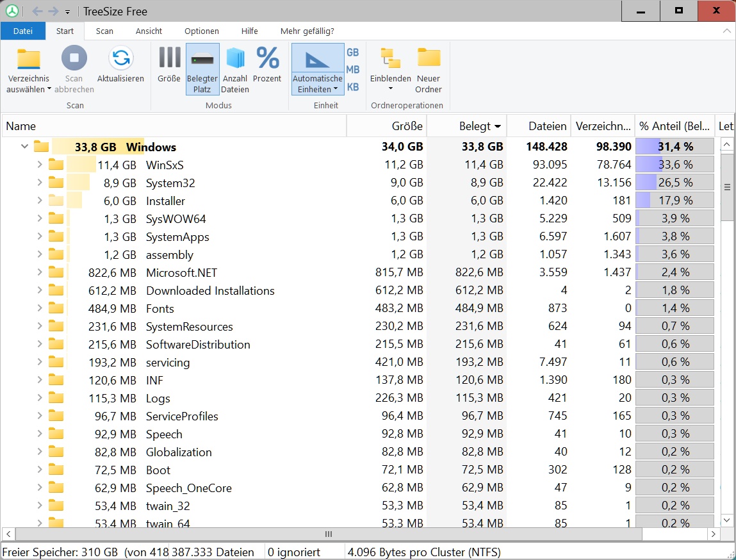Click the Microsoft.NET folder icon
736x560 pixels.
56,272
